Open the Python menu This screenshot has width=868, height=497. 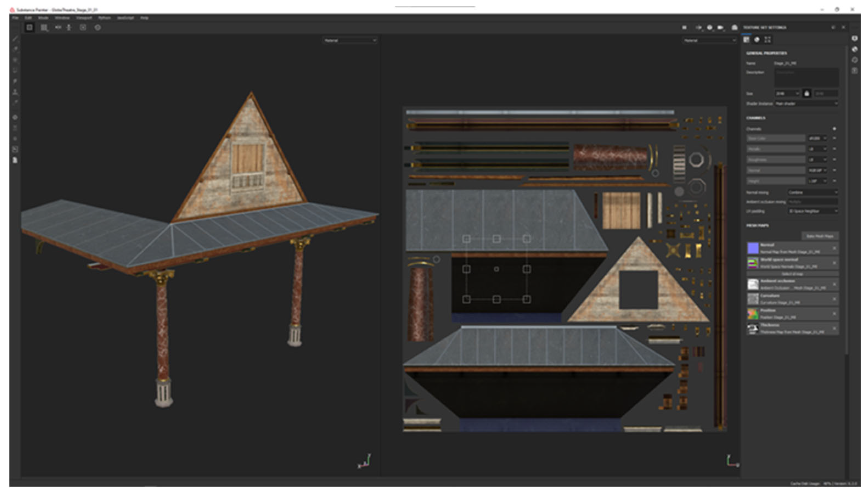[x=105, y=18]
